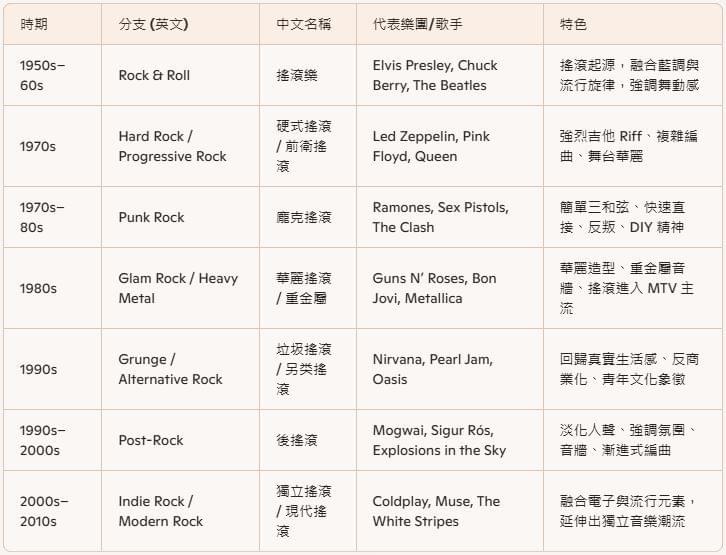Select the Rock & Roll cell

point(181,75)
